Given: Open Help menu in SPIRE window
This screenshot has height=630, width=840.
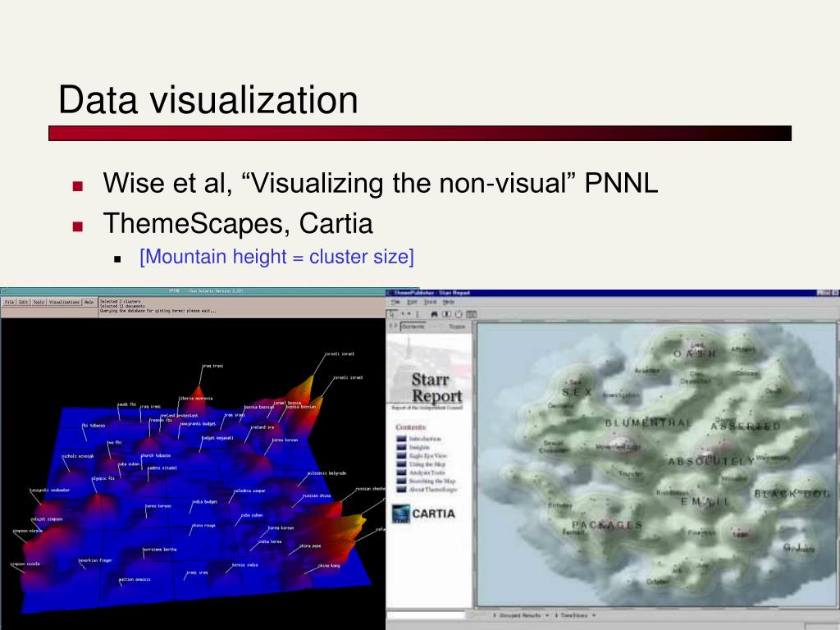Looking at the screenshot, I should (x=89, y=302).
